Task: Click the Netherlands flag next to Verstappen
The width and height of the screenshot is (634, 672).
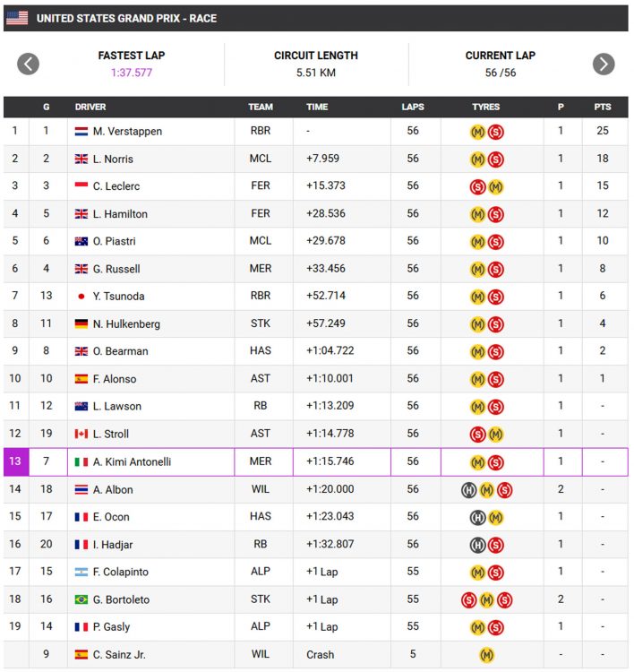Action: tap(81, 132)
